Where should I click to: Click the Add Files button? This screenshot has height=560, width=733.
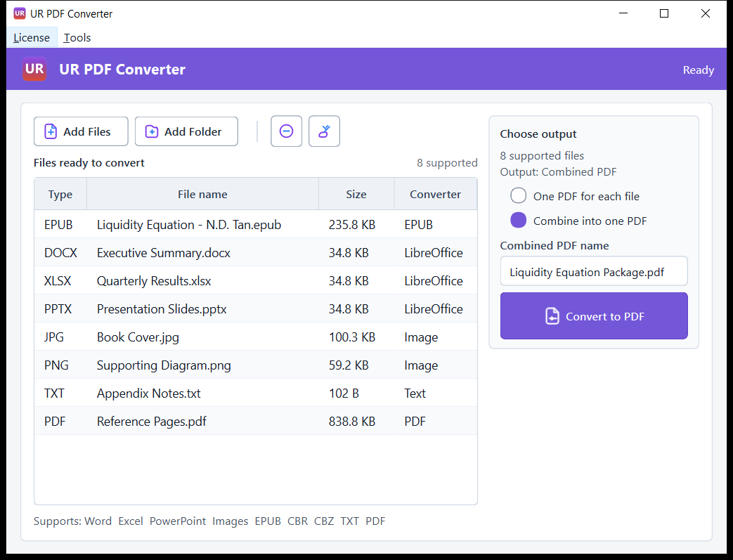click(81, 131)
